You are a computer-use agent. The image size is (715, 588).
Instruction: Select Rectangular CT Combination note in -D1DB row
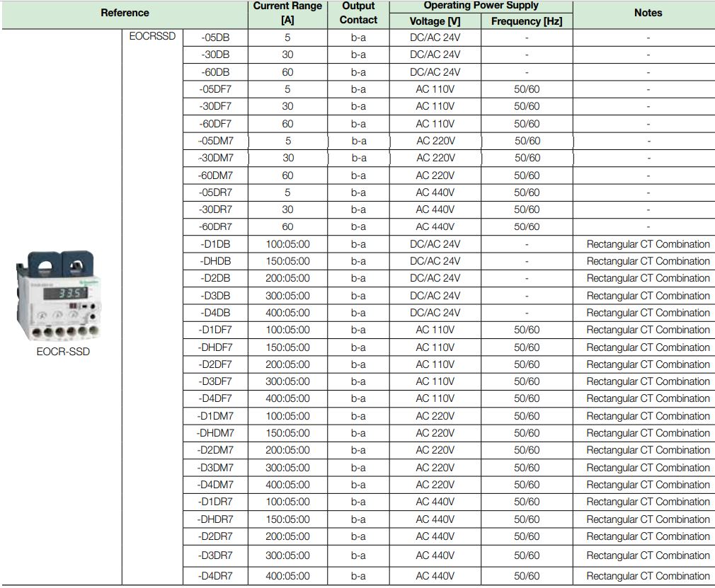pos(648,244)
